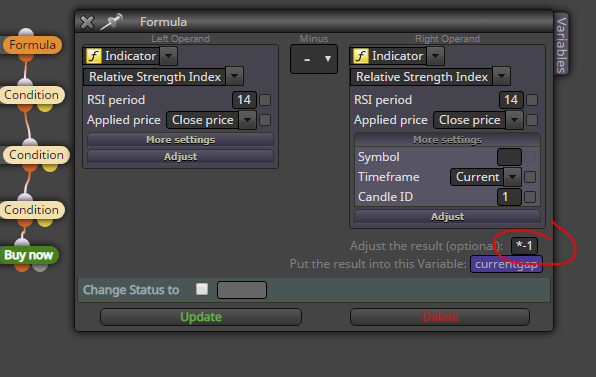596x377 pixels.
Task: Open left Relative Strength Index dropdown
Action: pos(235,76)
